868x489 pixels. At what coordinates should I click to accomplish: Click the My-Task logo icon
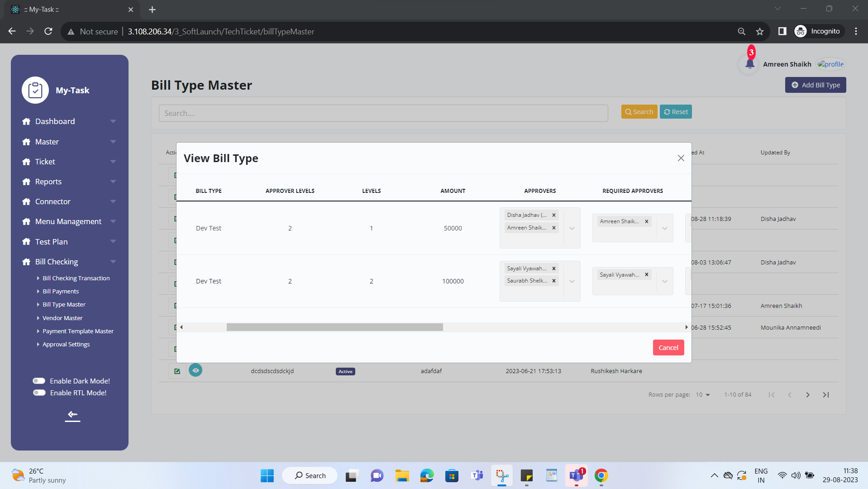(35, 90)
